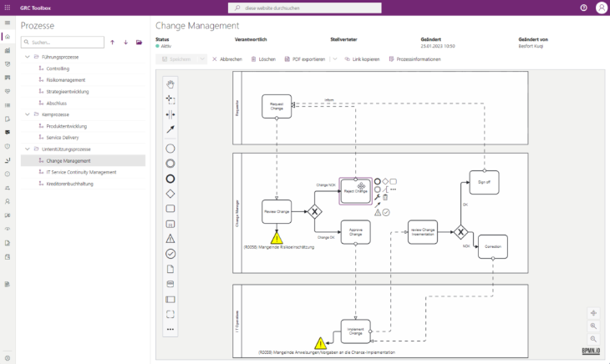Click Abbrechen in the toolbar
Screen dimensions: 610x364
227,59
